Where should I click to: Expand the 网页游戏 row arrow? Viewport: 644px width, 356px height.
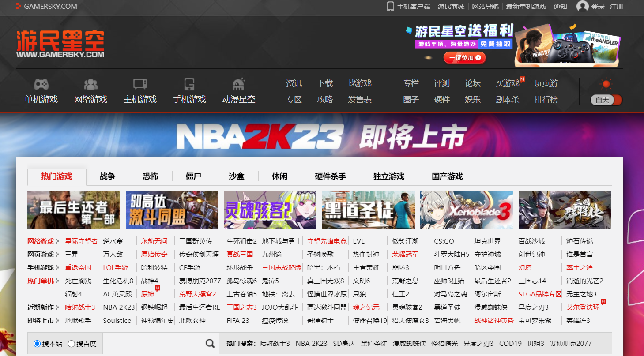pos(57,255)
